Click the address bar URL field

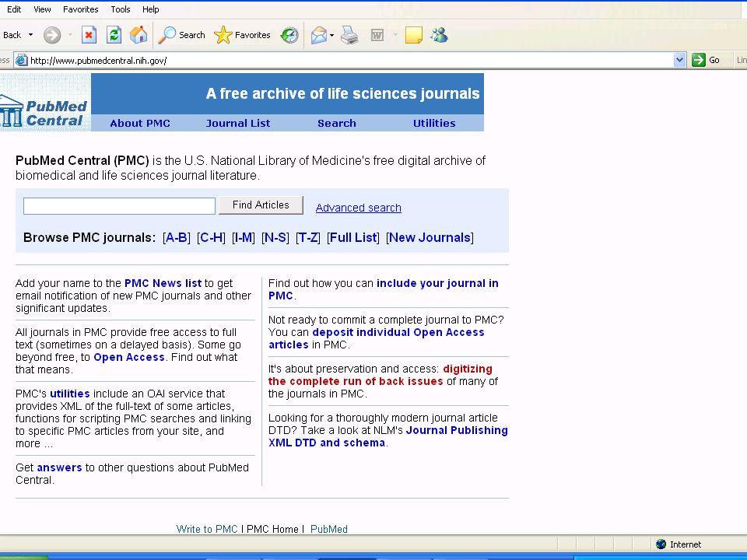(x=351, y=60)
